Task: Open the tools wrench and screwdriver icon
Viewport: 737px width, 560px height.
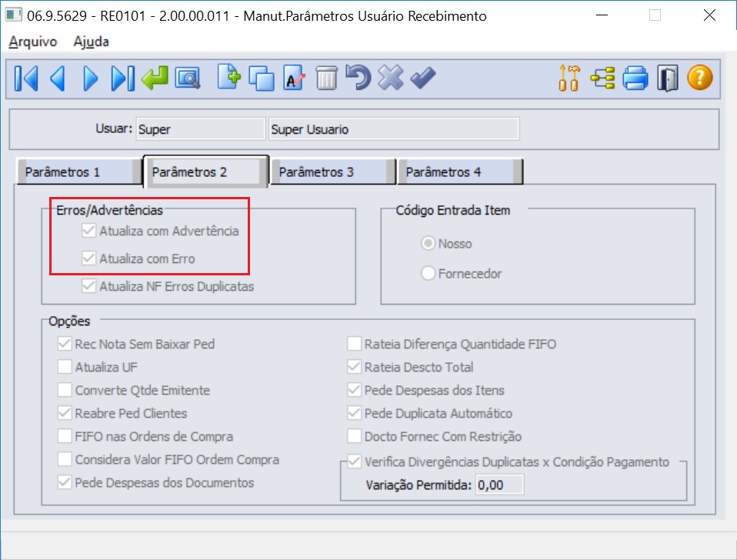Action: [x=569, y=78]
